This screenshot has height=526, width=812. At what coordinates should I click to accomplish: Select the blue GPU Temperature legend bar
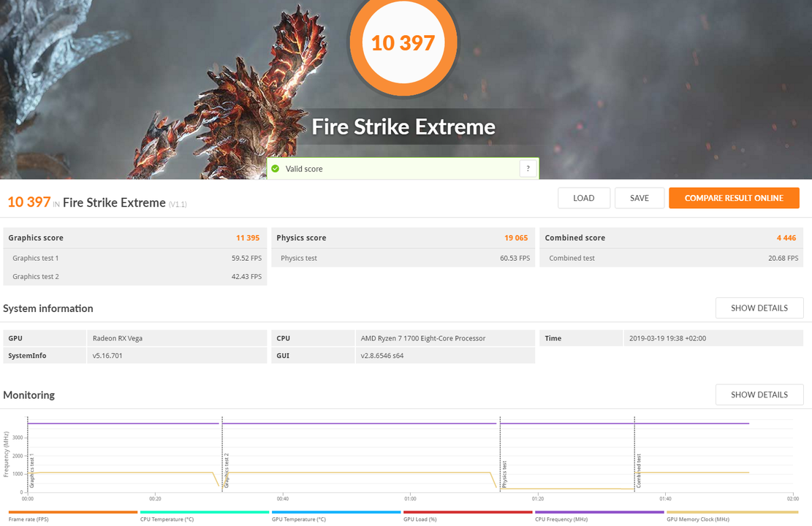(336, 512)
